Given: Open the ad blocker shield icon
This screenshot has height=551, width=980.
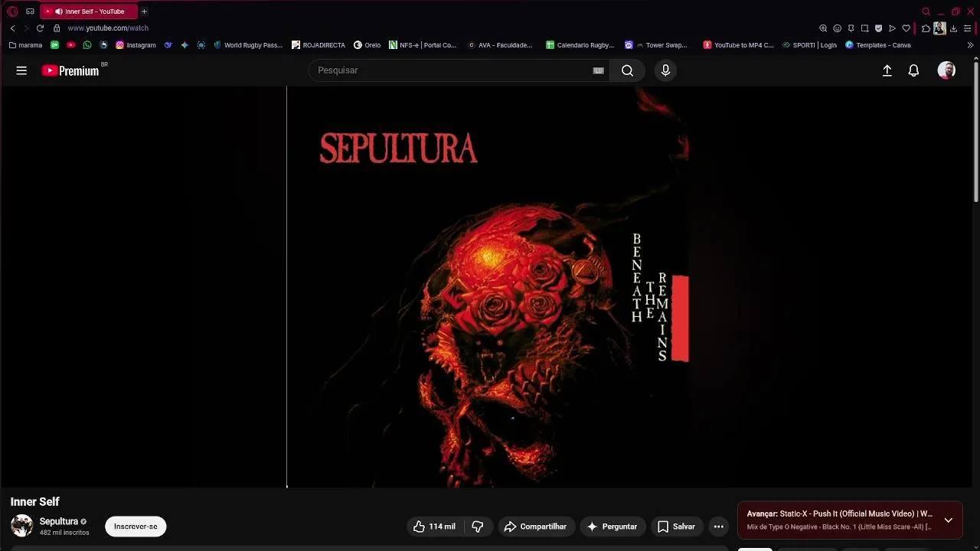Looking at the screenshot, I should point(878,28).
